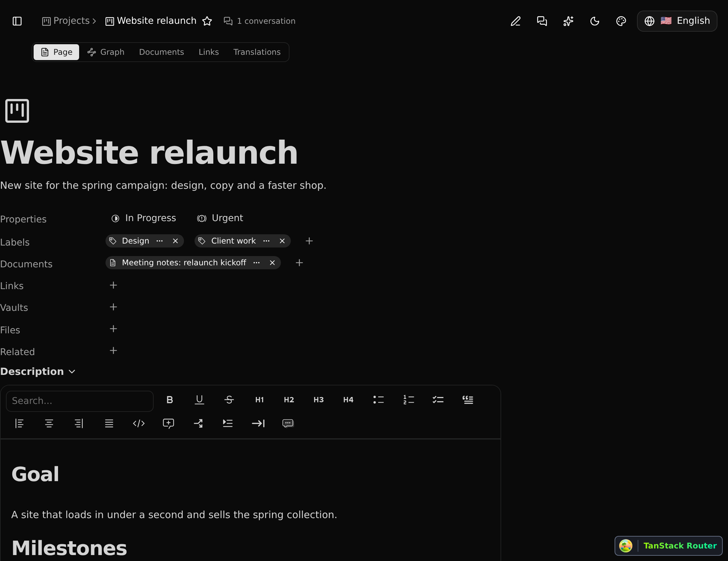Screen dimensions: 728x561
Task: Open options menu for Design label
Action: pos(160,241)
